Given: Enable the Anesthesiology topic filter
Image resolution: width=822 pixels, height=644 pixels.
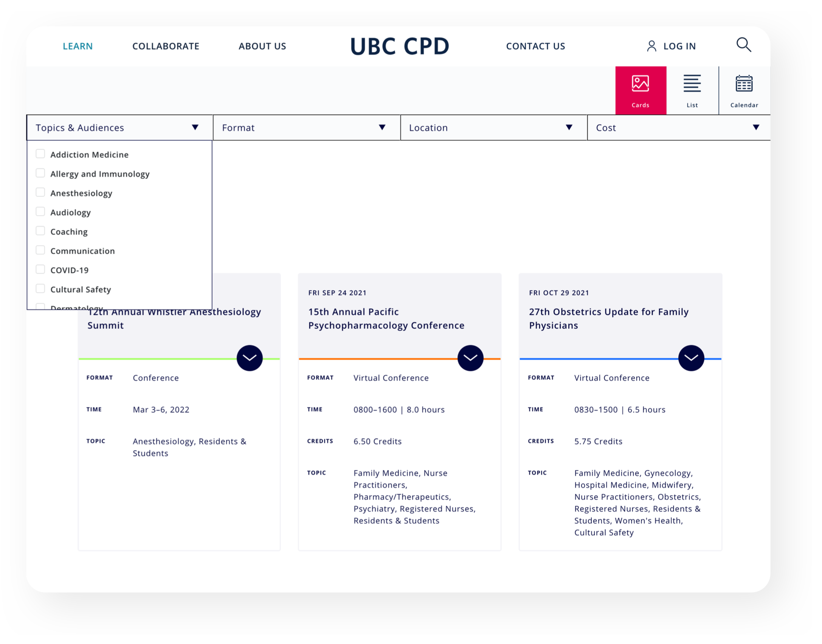Looking at the screenshot, I should [x=40, y=193].
